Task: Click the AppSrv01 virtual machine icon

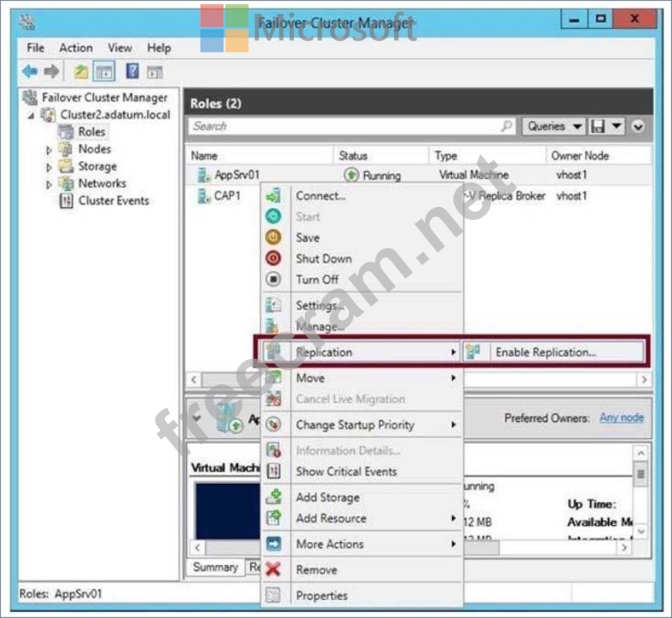Action: click(x=203, y=175)
